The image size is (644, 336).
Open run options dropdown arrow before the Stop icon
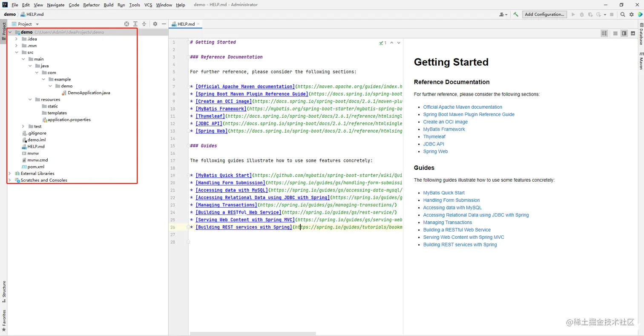click(604, 14)
